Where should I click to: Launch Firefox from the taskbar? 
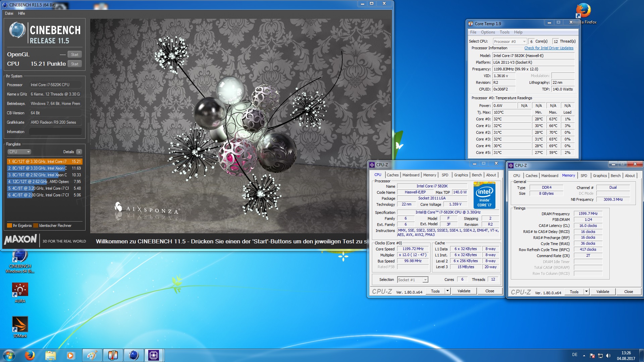pyautogui.click(x=30, y=355)
